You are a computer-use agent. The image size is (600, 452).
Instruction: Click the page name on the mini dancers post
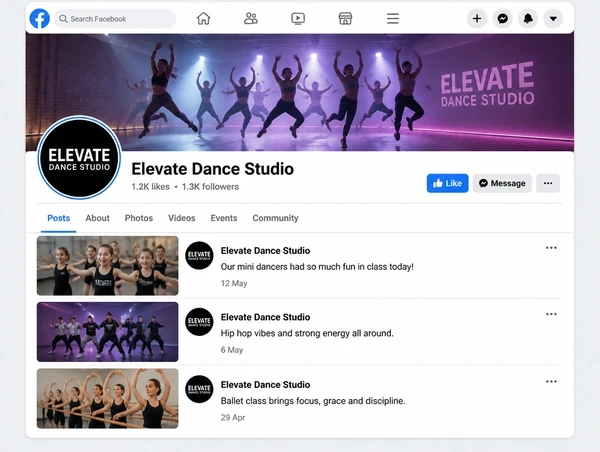(x=265, y=251)
